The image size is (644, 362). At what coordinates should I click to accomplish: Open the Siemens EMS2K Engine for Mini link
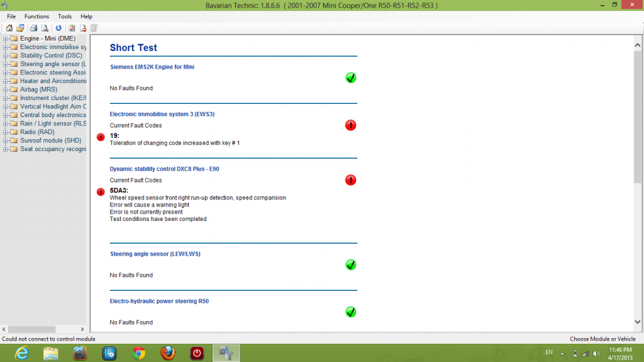pyautogui.click(x=152, y=67)
